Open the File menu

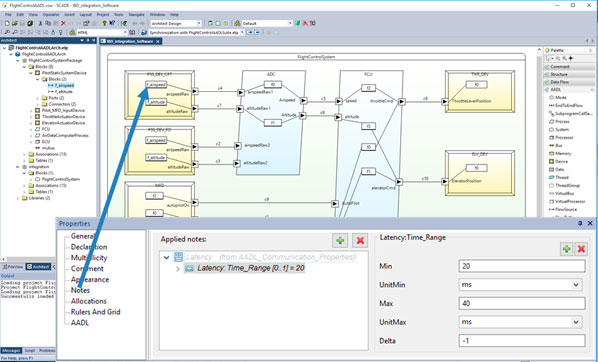tap(8, 14)
